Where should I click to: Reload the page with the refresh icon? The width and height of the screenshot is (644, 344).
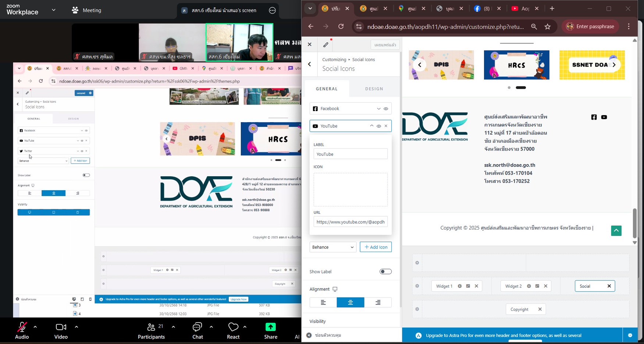(341, 26)
